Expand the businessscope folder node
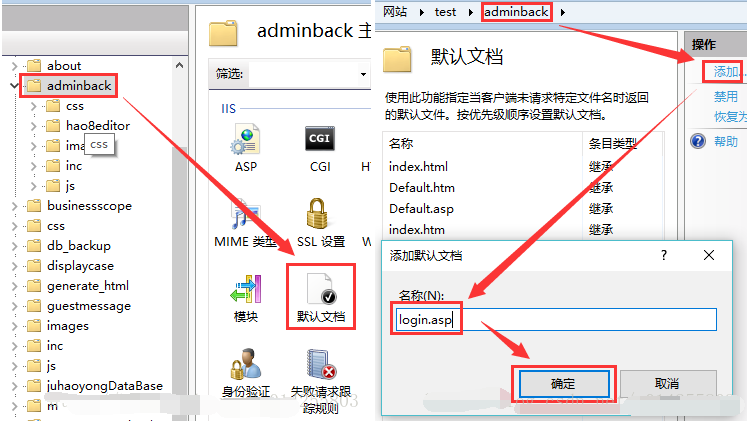The image size is (750, 436). [x=14, y=206]
